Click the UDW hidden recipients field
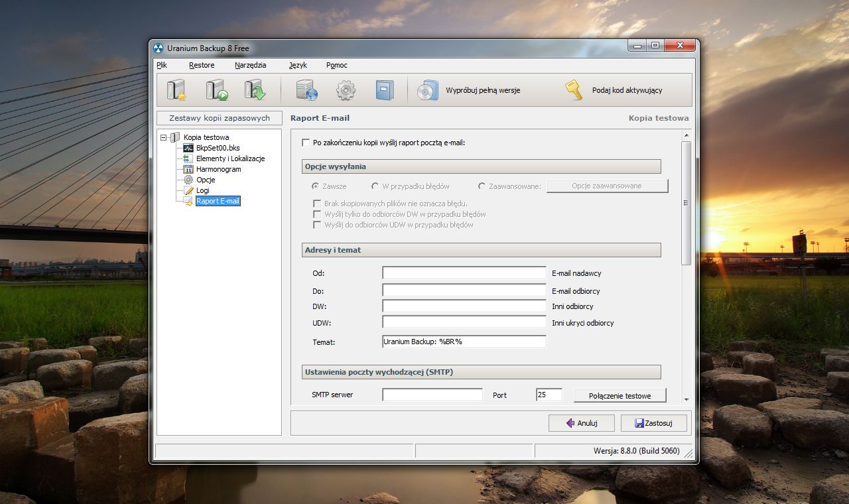 [464, 322]
